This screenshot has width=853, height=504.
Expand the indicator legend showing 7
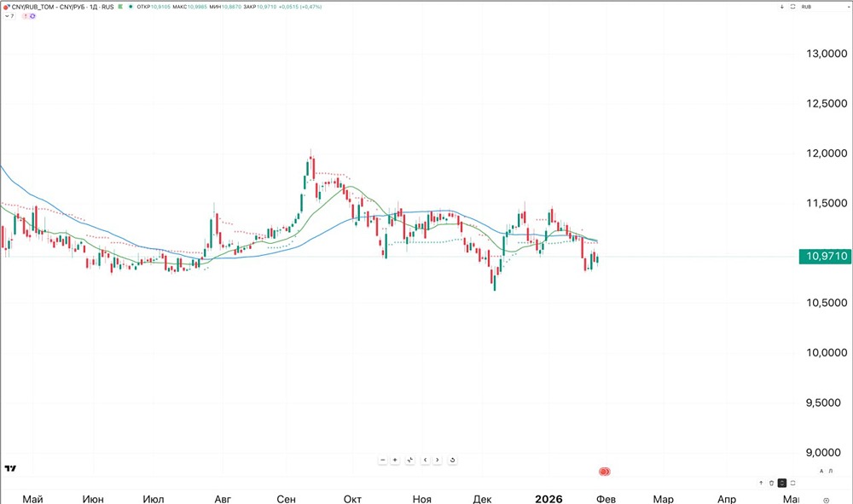tap(9, 15)
